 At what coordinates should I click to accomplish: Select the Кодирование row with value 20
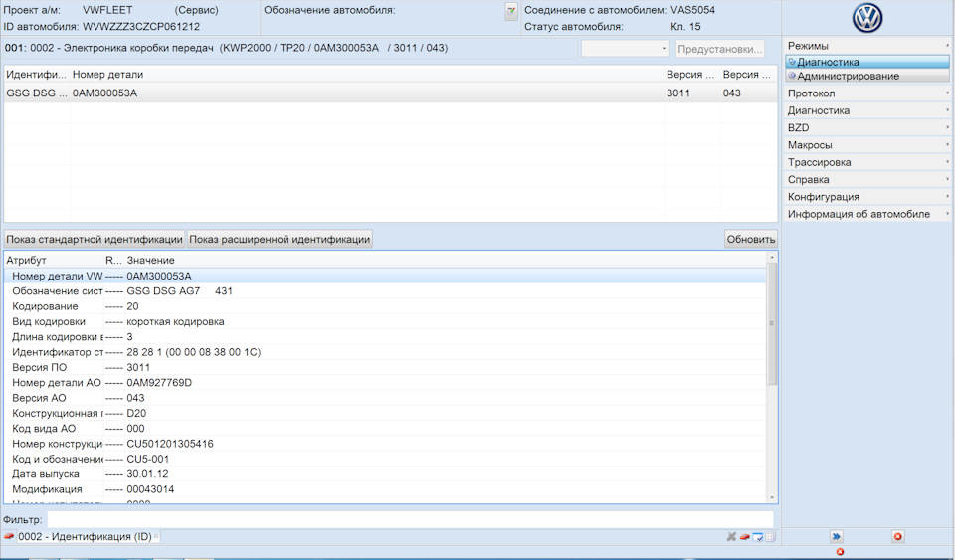385,306
